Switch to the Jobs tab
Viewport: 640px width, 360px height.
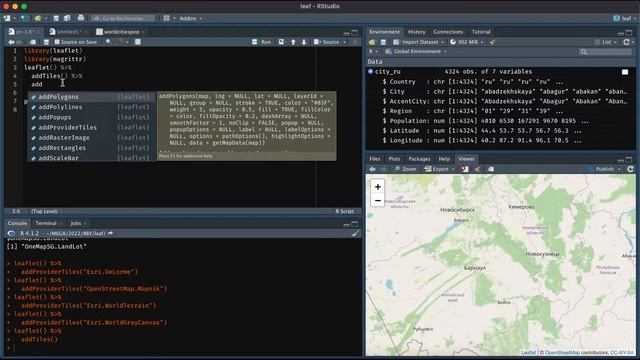pyautogui.click(x=76, y=223)
